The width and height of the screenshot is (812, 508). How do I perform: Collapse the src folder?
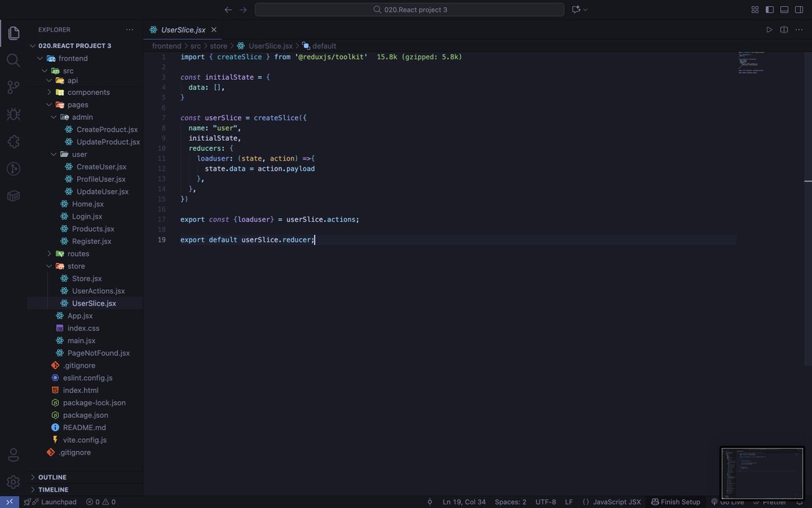[45, 70]
